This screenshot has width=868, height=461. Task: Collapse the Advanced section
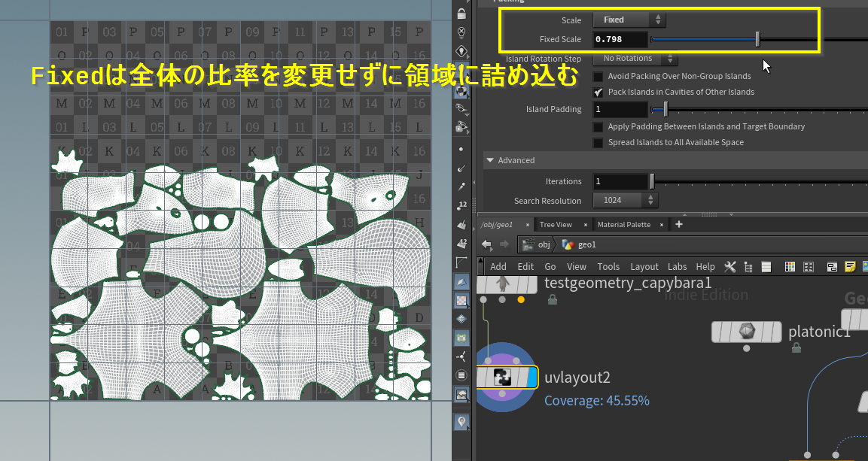click(x=490, y=160)
